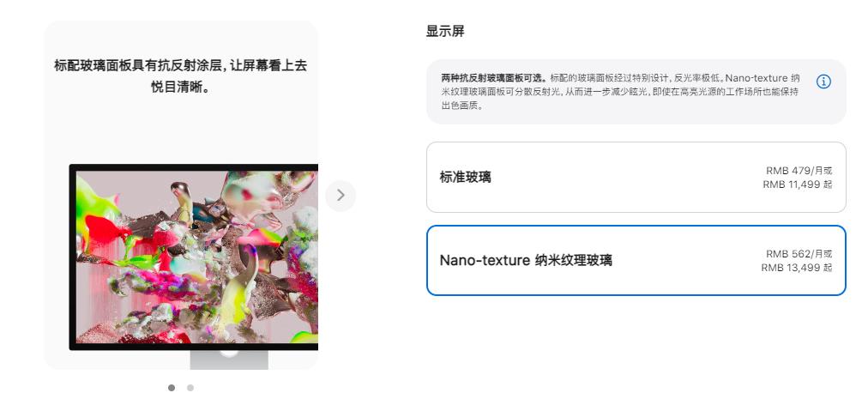This screenshot has width=868, height=393.
Task: Click the monitor stand below the screen
Action: click(229, 360)
